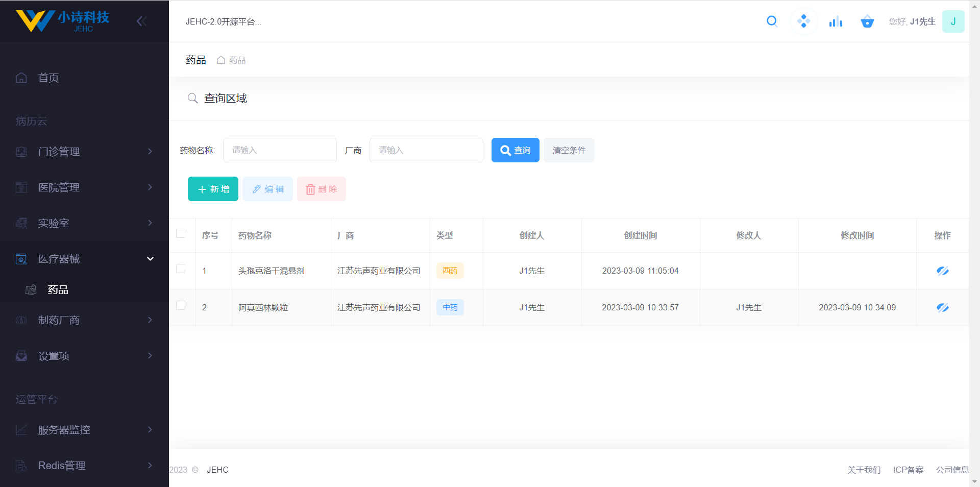Click the home icon next to 首页
The height and width of the screenshot is (487, 980).
tap(21, 78)
